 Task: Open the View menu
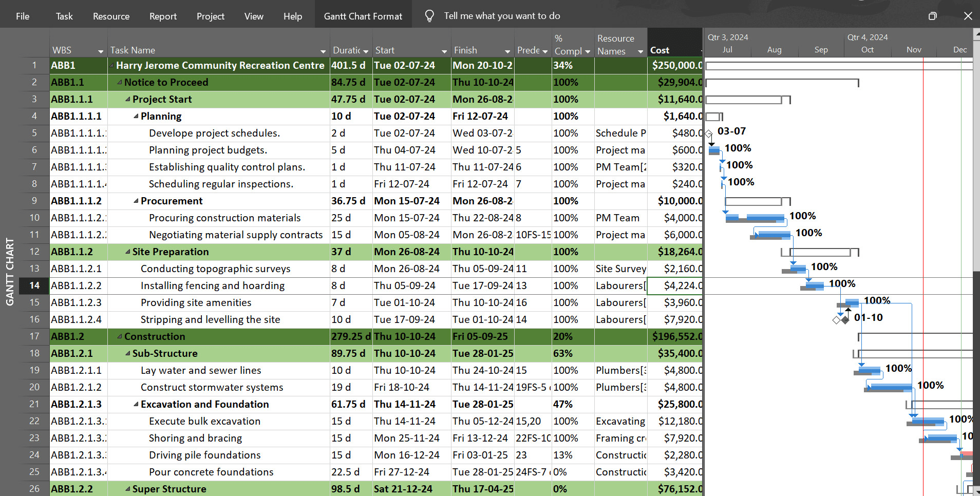[254, 16]
